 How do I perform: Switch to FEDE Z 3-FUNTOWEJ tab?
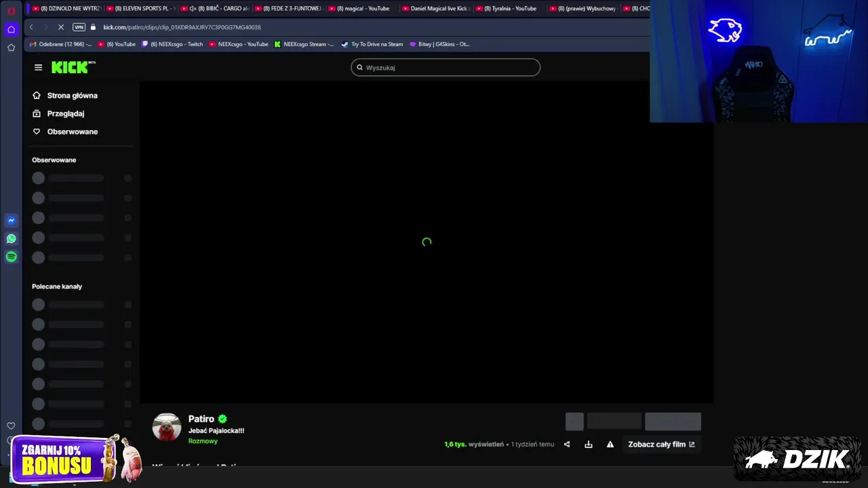coord(290,9)
